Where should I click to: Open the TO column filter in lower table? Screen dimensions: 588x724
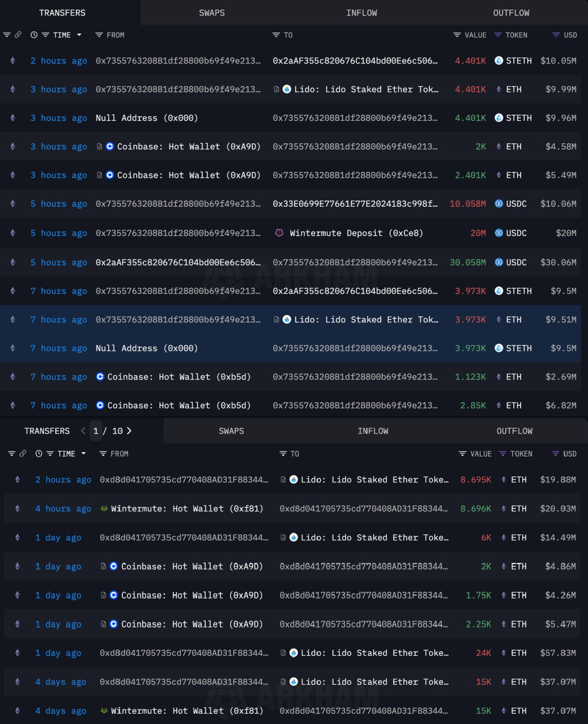pyautogui.click(x=283, y=453)
